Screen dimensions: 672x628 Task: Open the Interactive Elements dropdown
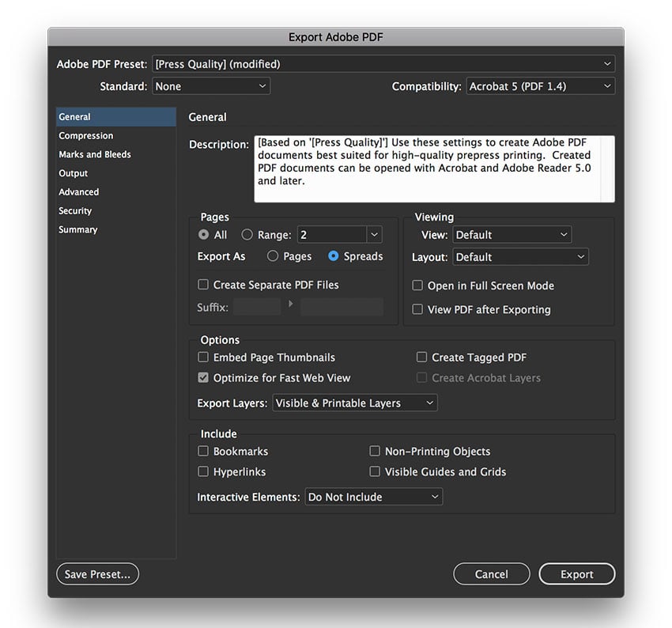point(373,497)
